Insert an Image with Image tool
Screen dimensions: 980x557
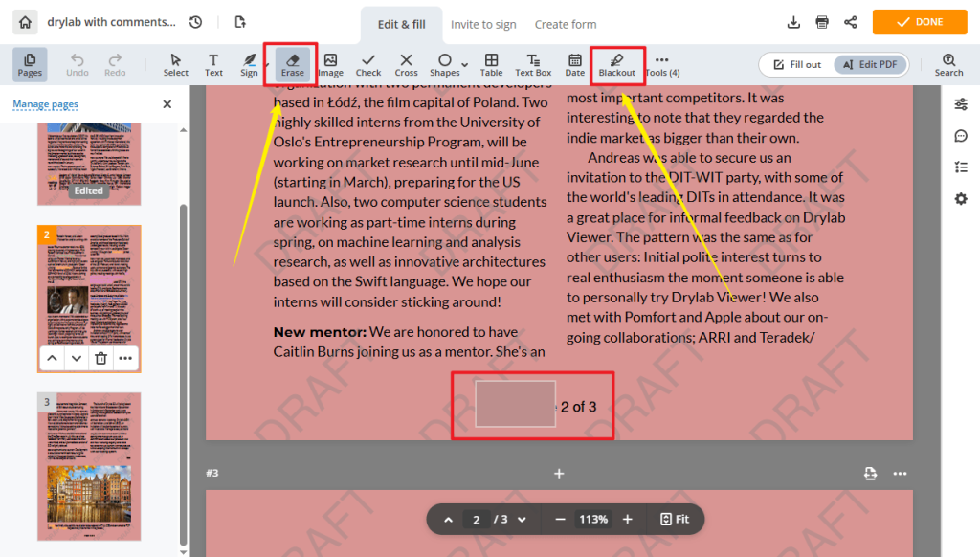coord(330,64)
